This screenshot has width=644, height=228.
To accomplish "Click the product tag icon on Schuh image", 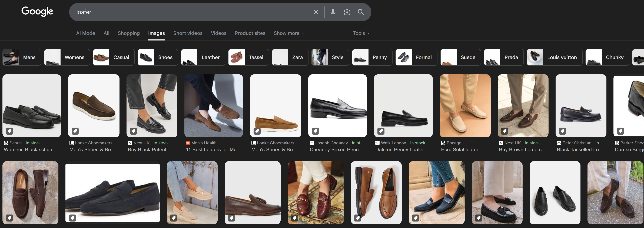I will tap(9, 131).
